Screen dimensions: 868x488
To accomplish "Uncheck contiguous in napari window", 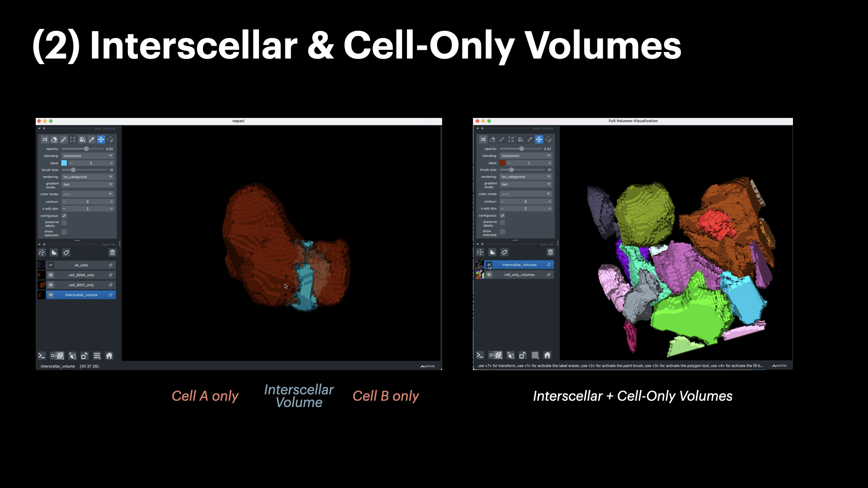I will [64, 216].
